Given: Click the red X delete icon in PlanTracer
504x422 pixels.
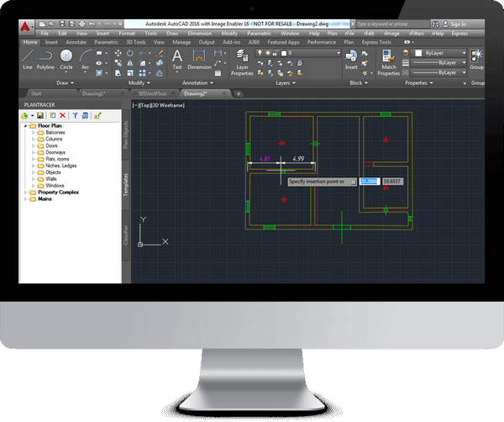Looking at the screenshot, I should (63, 115).
